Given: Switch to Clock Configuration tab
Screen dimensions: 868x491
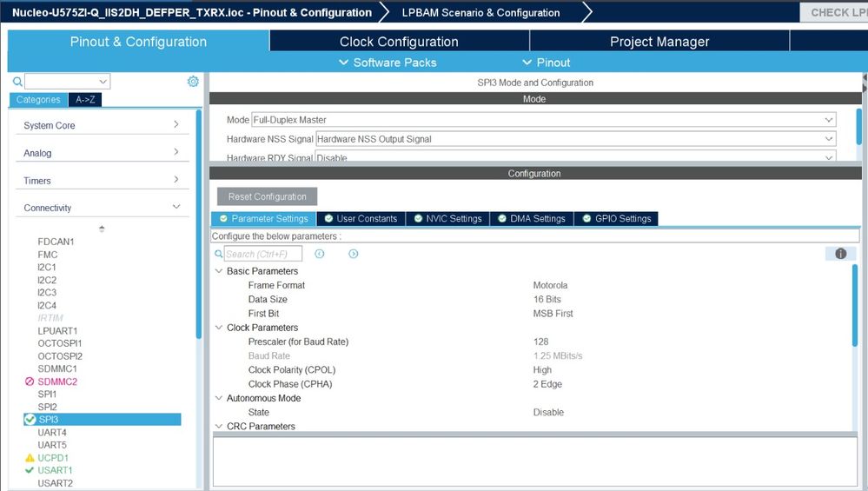Looking at the screenshot, I should [x=399, y=42].
